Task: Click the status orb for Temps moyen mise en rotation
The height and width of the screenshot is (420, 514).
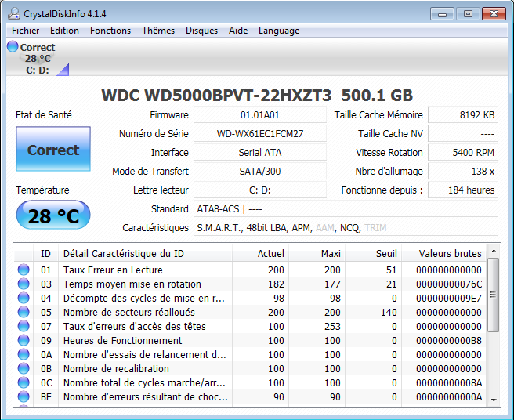Action: pyautogui.click(x=24, y=284)
